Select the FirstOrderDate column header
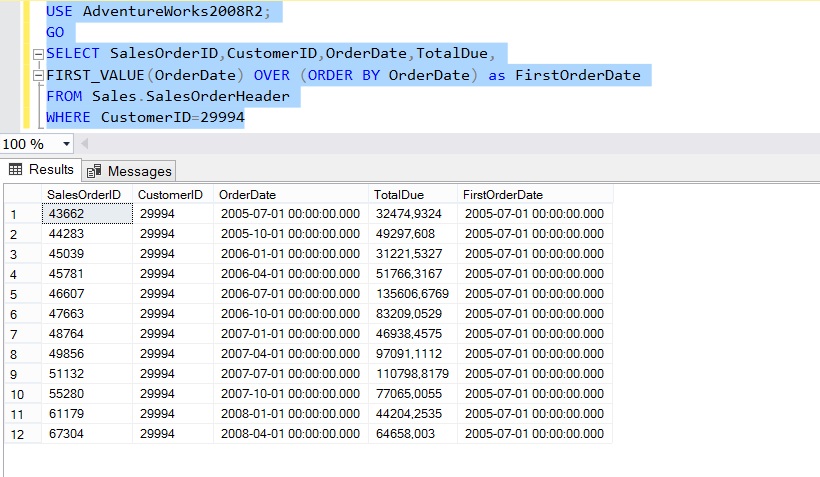The image size is (820, 477). pos(535,195)
